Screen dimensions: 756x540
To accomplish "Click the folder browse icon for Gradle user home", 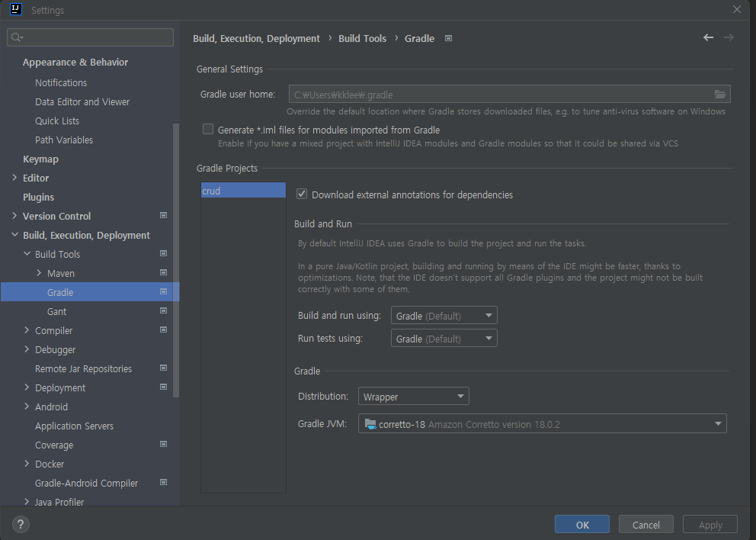I will (x=720, y=94).
